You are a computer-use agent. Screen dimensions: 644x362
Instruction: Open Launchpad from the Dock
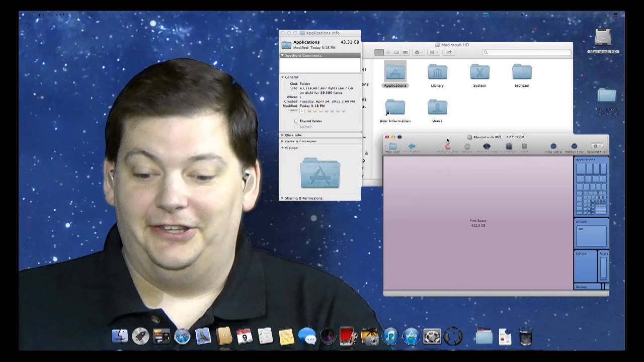pos(140,336)
